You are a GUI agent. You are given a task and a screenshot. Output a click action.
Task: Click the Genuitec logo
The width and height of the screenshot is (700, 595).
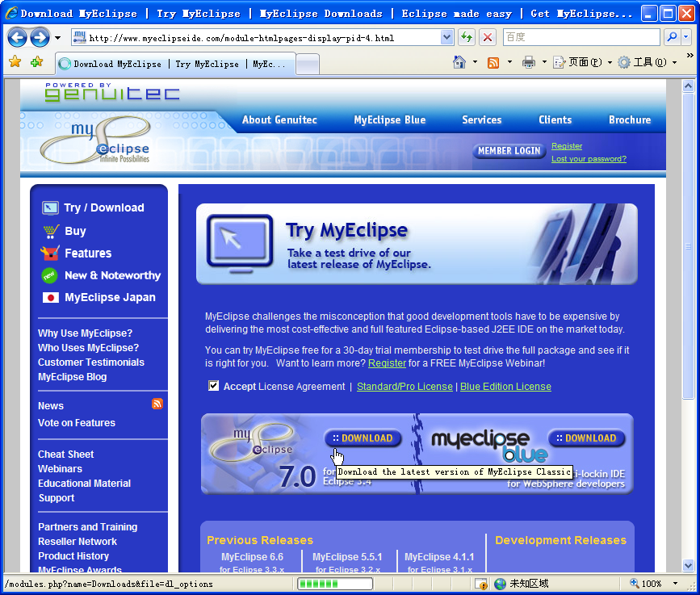(x=112, y=92)
